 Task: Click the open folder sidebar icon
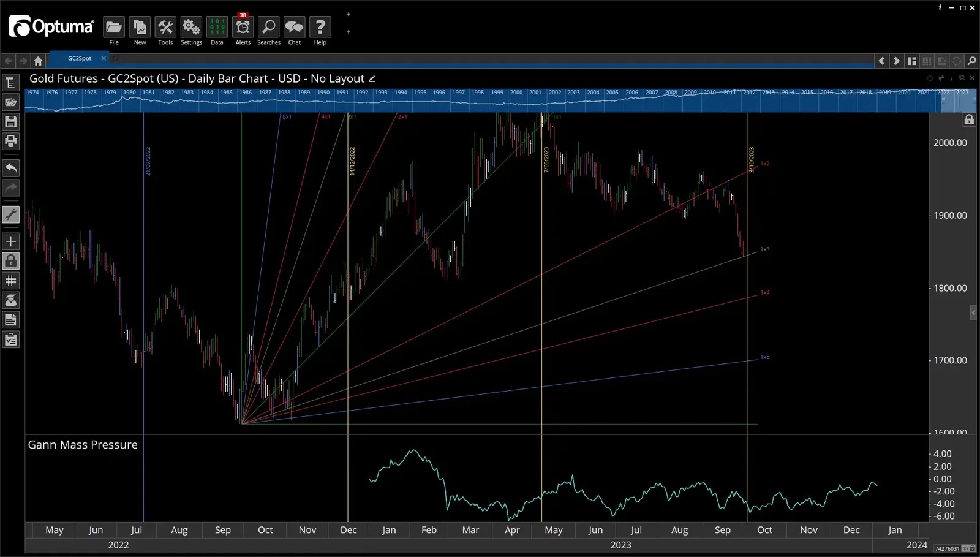coord(10,102)
